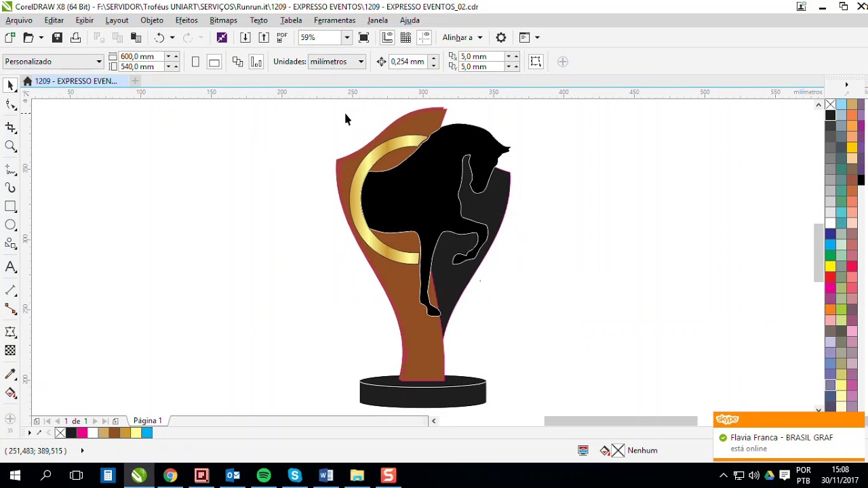
Task: Open the Unidades milímetros dropdown
Action: tap(361, 62)
